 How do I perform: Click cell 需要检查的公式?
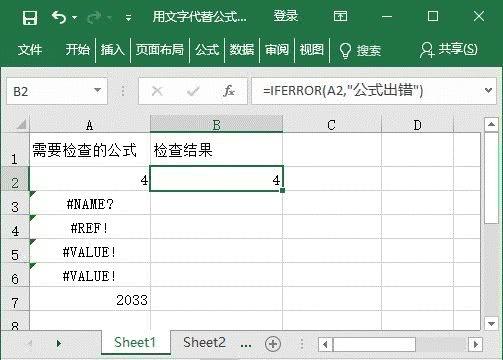[90, 150]
